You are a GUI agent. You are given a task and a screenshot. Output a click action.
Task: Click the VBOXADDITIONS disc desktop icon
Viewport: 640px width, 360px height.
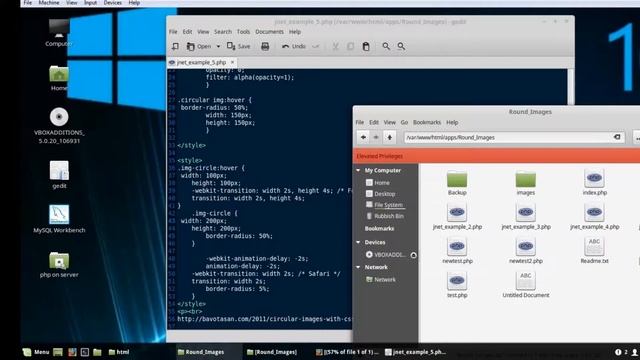59,126
